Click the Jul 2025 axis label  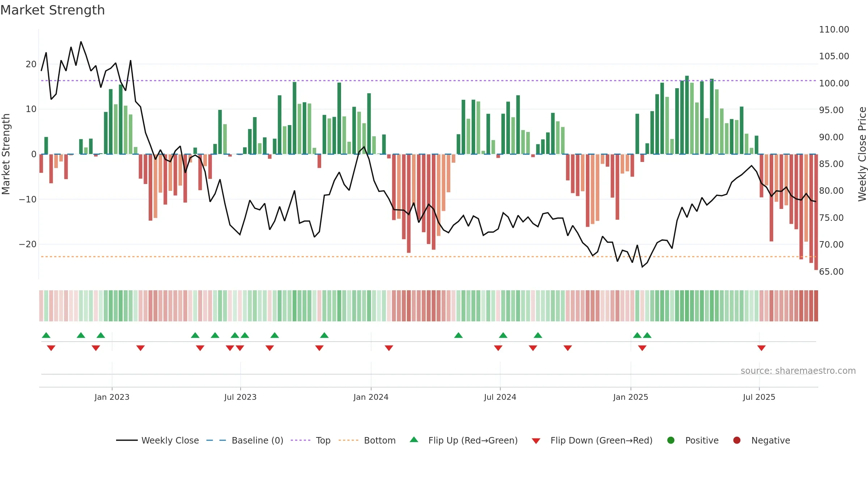[759, 397]
